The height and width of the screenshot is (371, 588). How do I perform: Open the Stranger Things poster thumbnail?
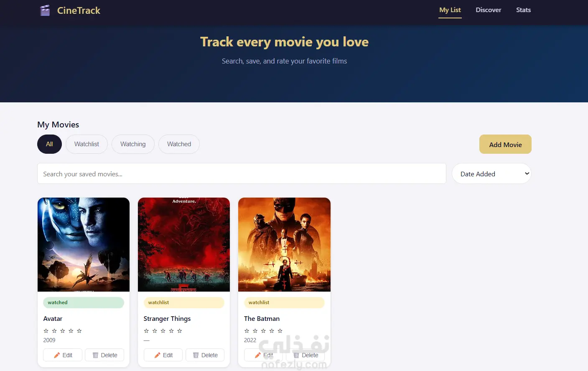click(184, 244)
